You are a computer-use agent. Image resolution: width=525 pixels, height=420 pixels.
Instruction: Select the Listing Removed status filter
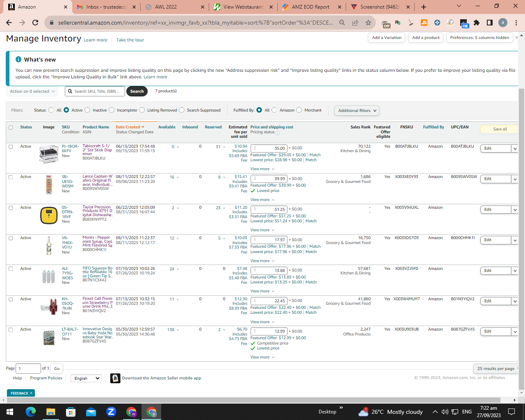click(142, 110)
